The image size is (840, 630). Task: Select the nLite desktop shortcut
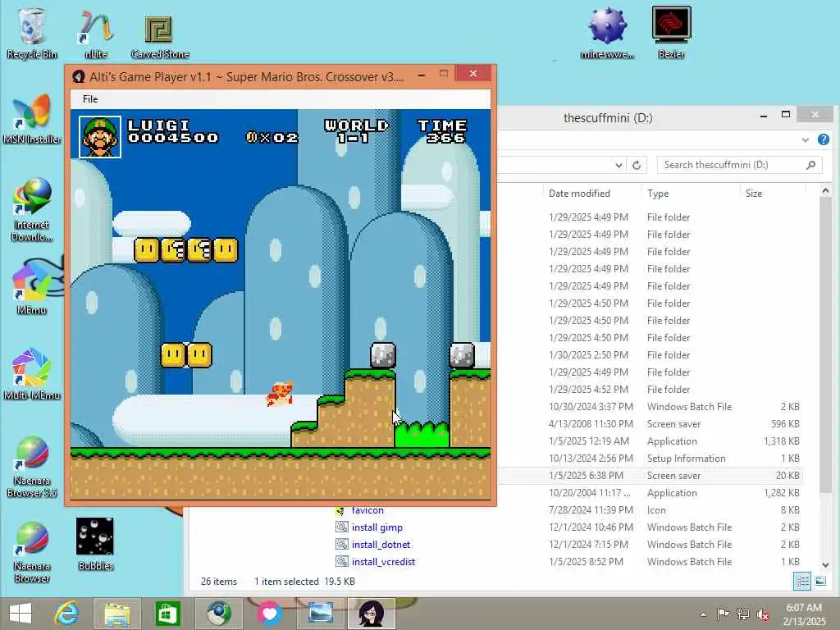pyautogui.click(x=96, y=33)
